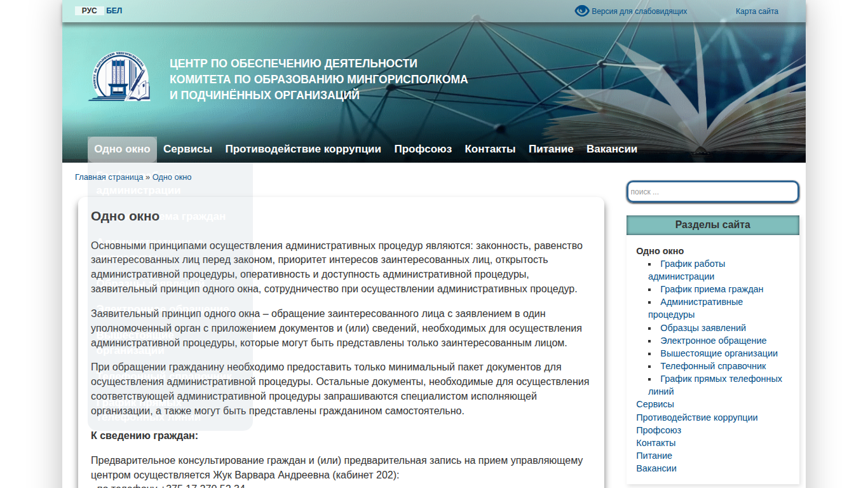This screenshot has width=868, height=488.
Task: Go to Профсоюз in top navigation
Action: (423, 149)
